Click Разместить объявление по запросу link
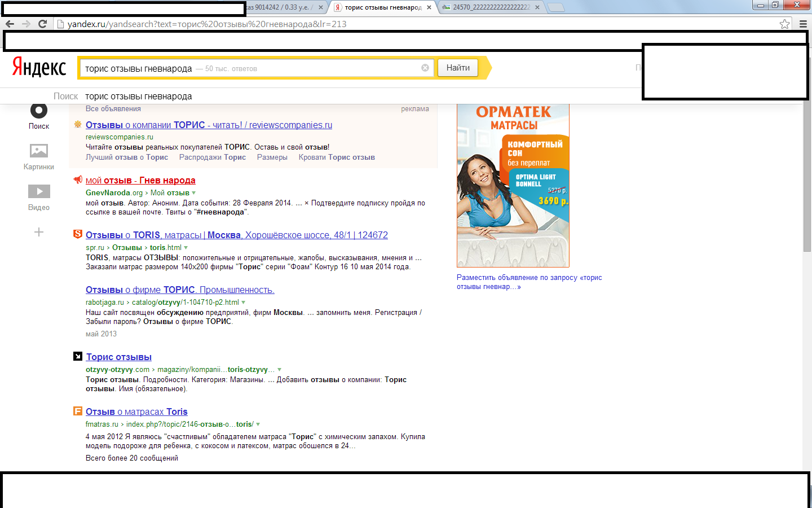This screenshot has height=508, width=812. point(529,282)
